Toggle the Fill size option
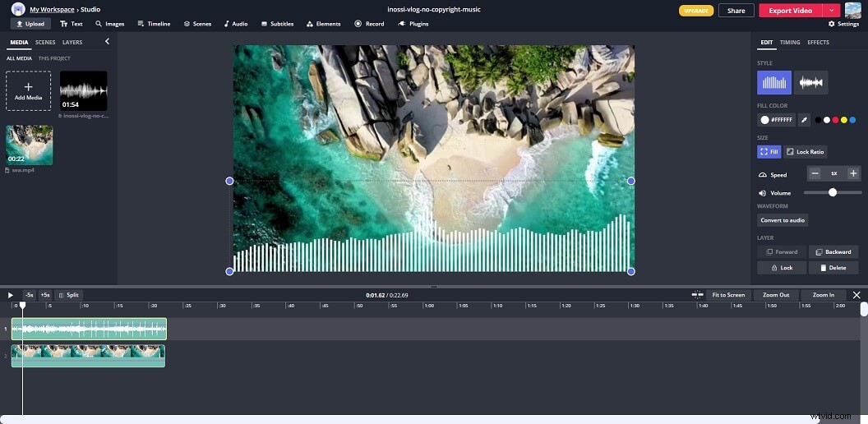The image size is (868, 424). pyautogui.click(x=769, y=152)
